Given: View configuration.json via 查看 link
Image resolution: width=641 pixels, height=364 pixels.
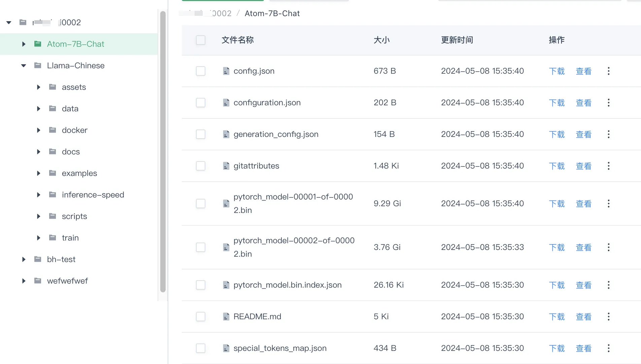Looking at the screenshot, I should pos(584,103).
